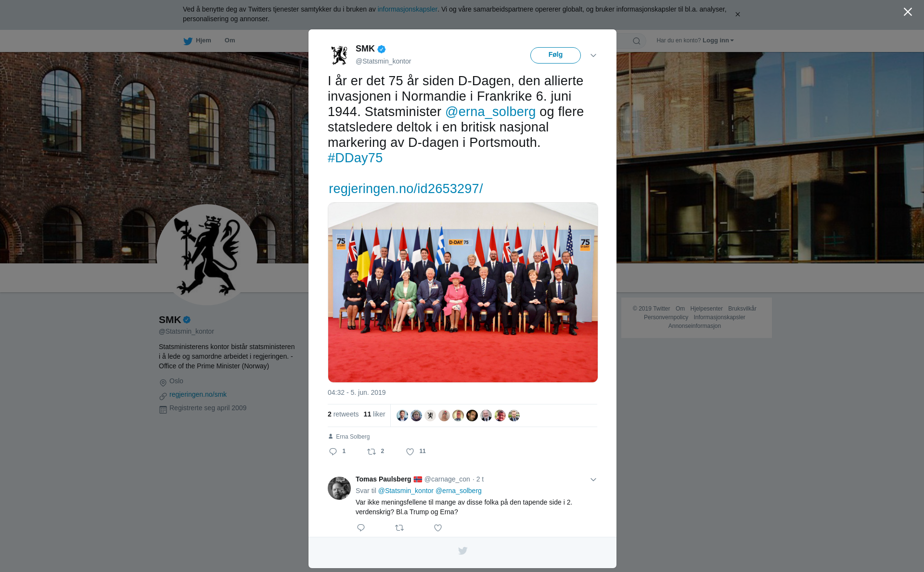
Task: View the D-Day group photo
Action: (463, 292)
